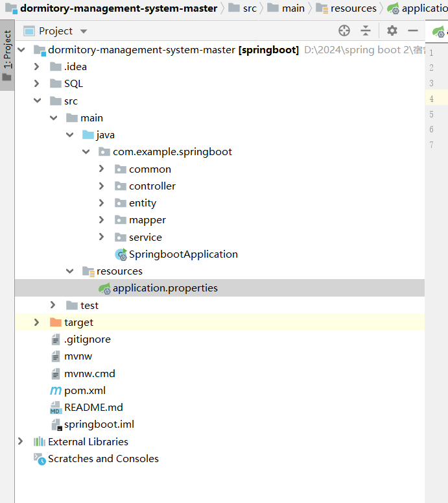Click the SpringbootApplication class icon
Image resolution: width=448 pixels, height=503 pixels.
121,254
